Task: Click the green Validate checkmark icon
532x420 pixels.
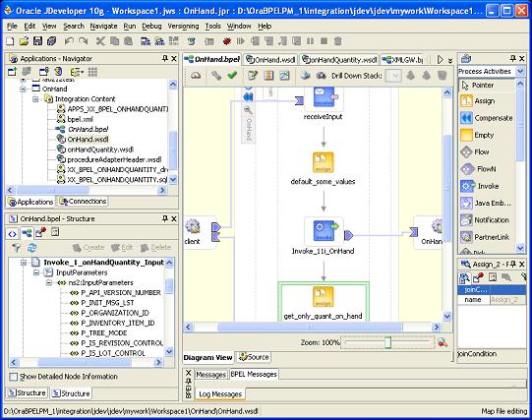Action: click(232, 75)
